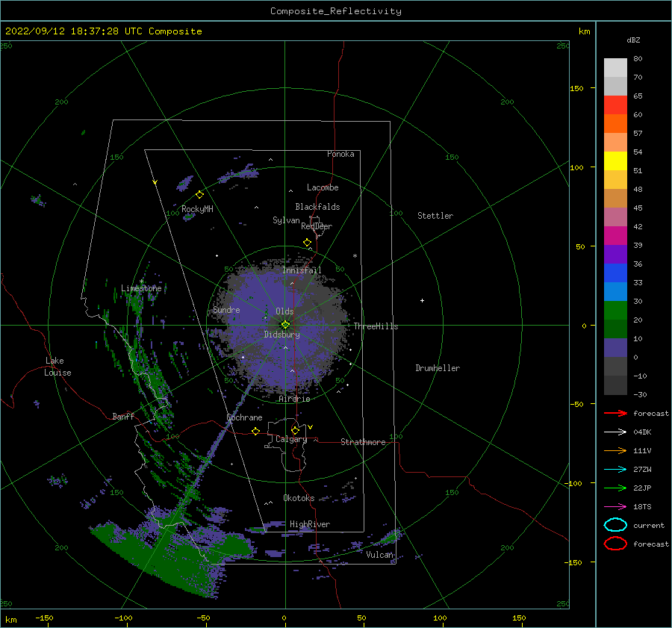Click the red forecast arrow in legend
The width and height of the screenshot is (672, 628).
pyautogui.click(x=615, y=413)
